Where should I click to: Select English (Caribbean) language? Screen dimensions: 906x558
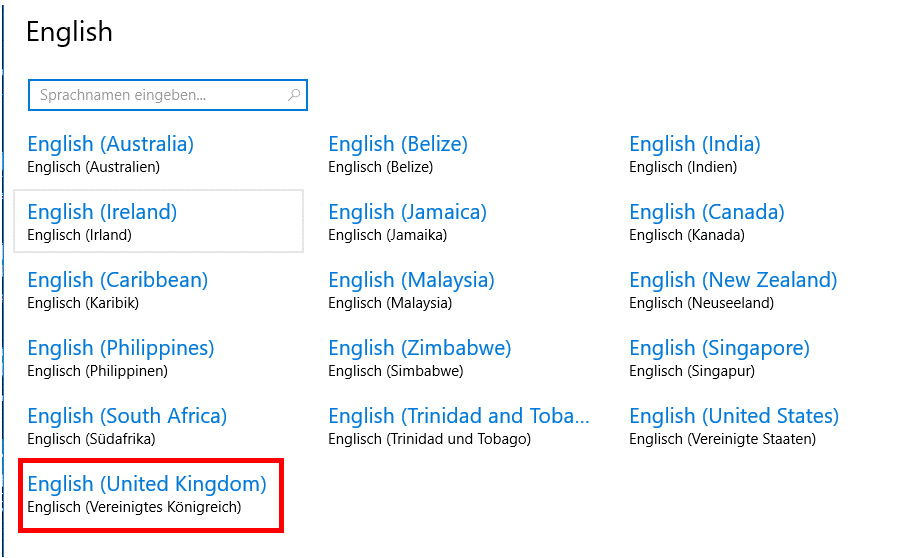tap(118, 280)
